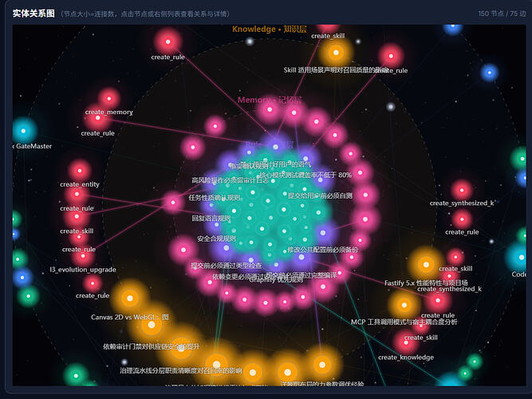Click the label '回复语言规则'

211,219
